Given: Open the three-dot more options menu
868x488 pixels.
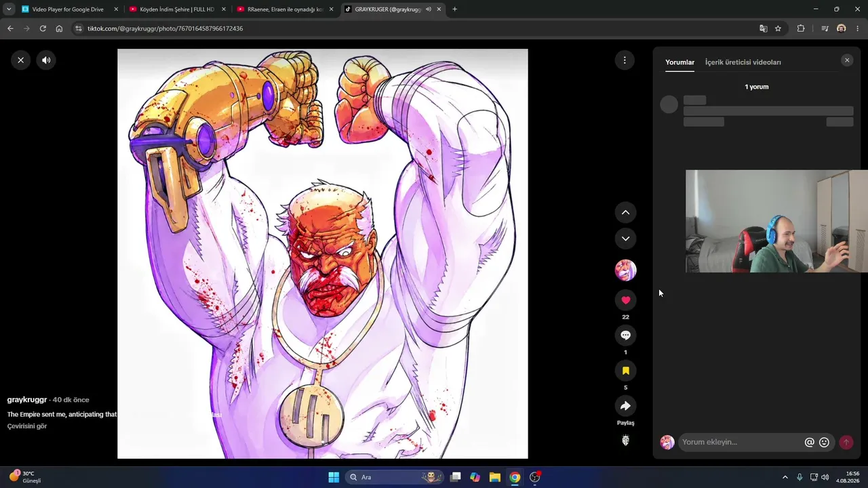Looking at the screenshot, I should [x=625, y=60].
